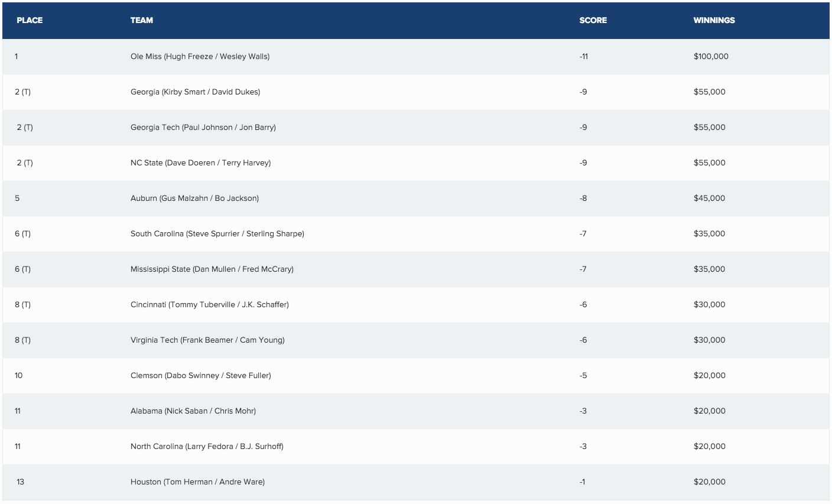Select Mississippi State (Dan Mullen / Fred McCrary)
Image resolution: width=832 pixels, height=504 pixels.
tap(212, 269)
